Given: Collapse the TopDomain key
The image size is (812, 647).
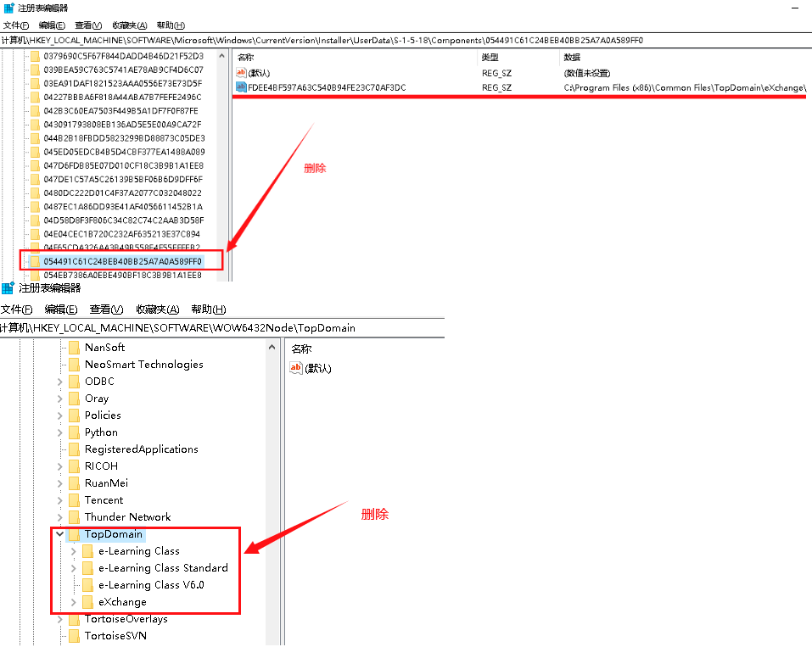Looking at the screenshot, I should point(59,533).
